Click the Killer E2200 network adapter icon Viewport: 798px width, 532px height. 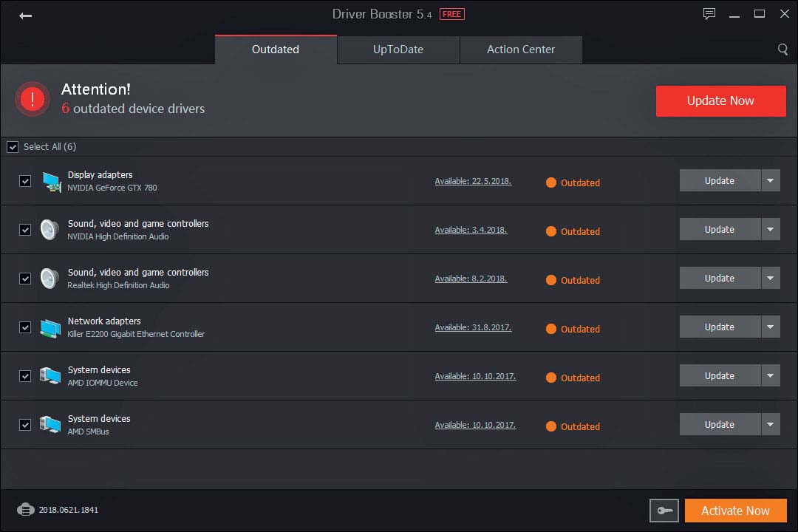click(50, 328)
